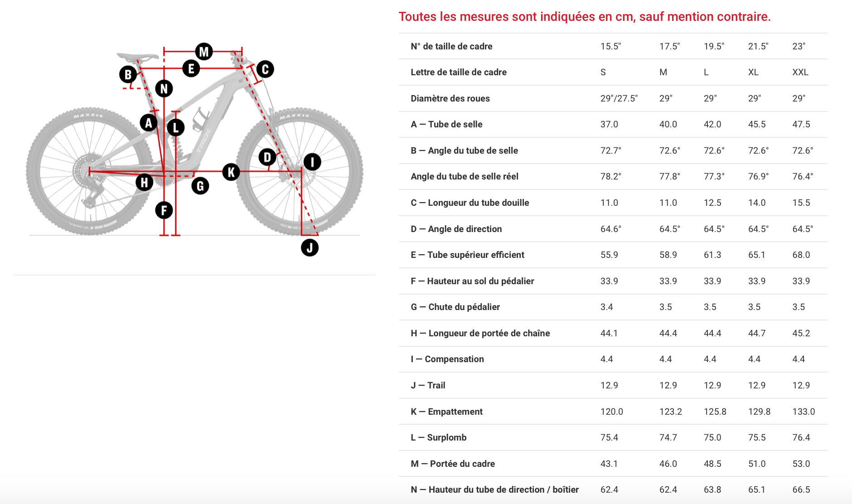Click the 'K — Empattement' row label
The height and width of the screenshot is (504, 852).
[x=446, y=412]
